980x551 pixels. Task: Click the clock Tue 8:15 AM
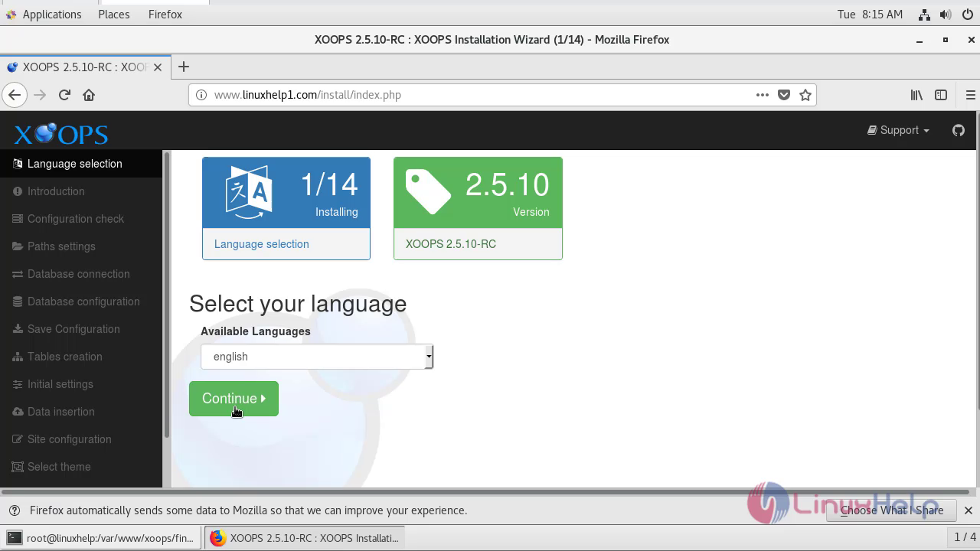tap(870, 15)
